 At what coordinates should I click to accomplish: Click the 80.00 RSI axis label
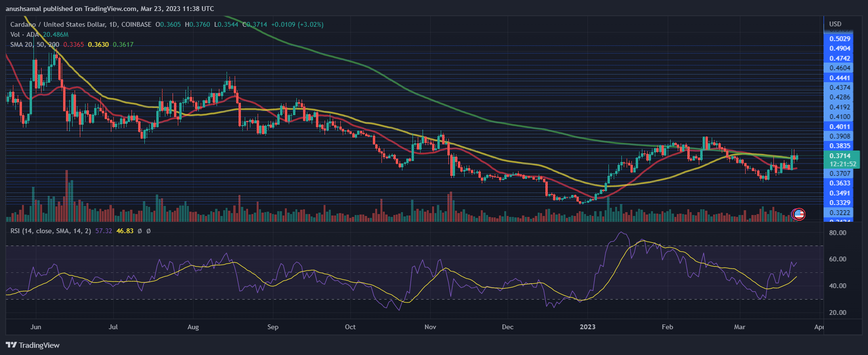point(837,233)
